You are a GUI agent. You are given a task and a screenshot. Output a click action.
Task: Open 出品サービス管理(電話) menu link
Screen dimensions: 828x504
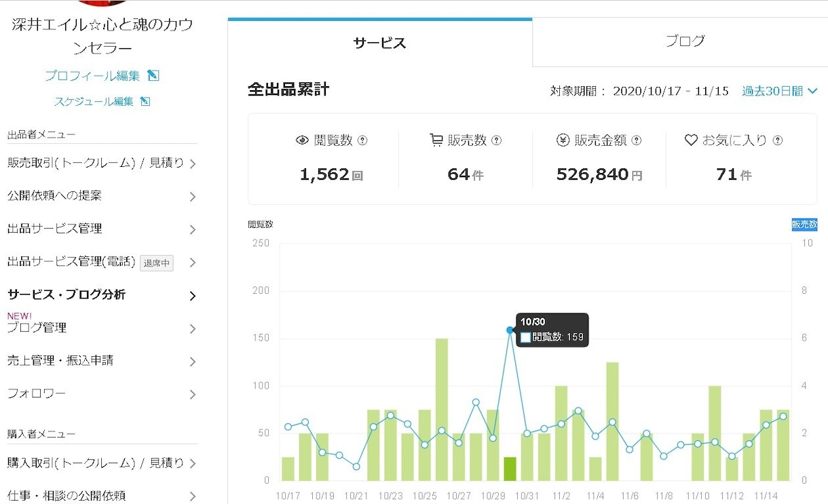click(71, 262)
